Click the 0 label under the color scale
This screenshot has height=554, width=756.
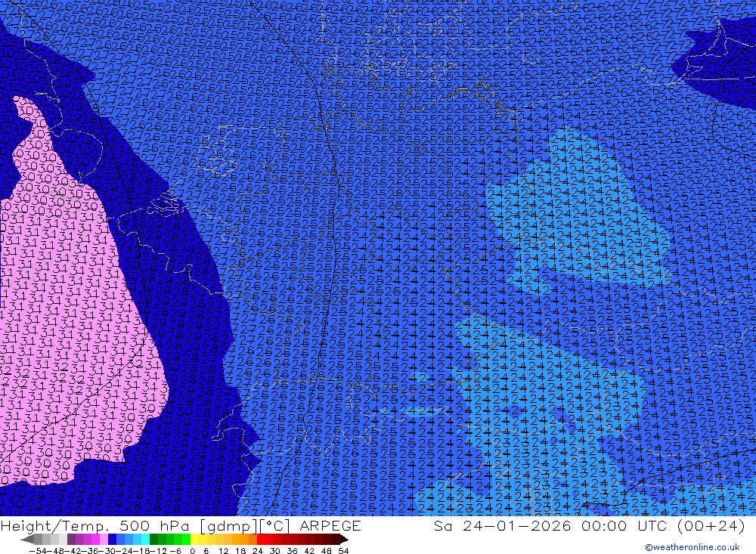click(192, 551)
